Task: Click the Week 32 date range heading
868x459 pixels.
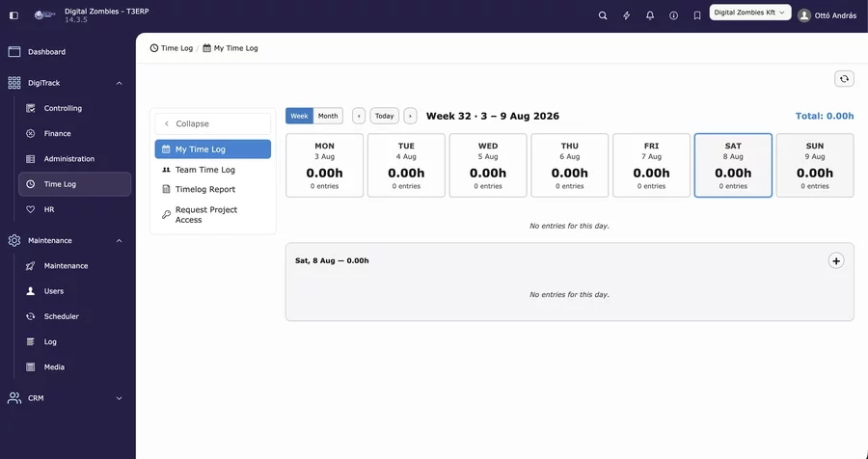Action: coord(492,116)
